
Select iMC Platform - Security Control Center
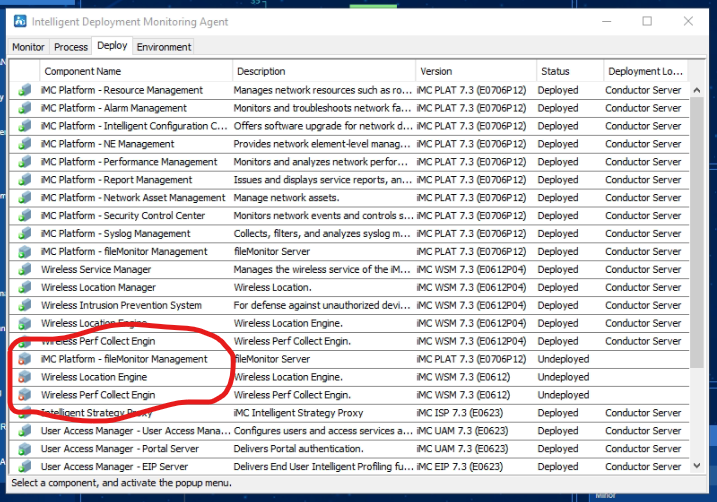(x=123, y=215)
